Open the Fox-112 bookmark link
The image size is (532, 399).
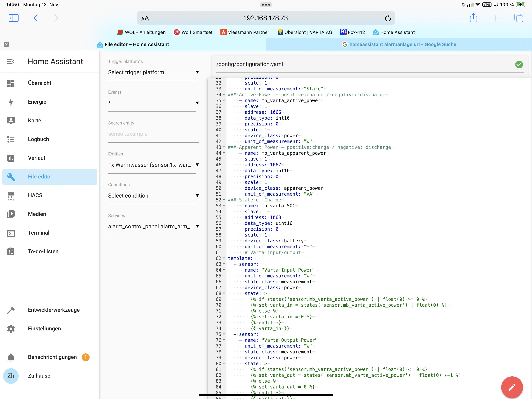[x=353, y=32]
